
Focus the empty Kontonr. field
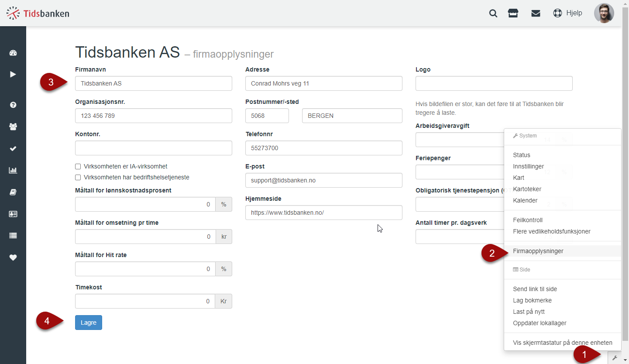point(154,148)
